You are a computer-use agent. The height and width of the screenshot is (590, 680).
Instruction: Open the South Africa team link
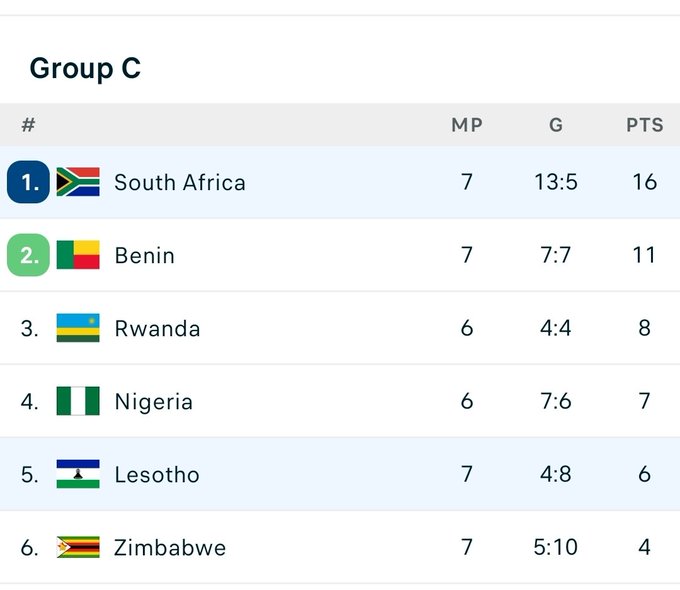pyautogui.click(x=180, y=182)
